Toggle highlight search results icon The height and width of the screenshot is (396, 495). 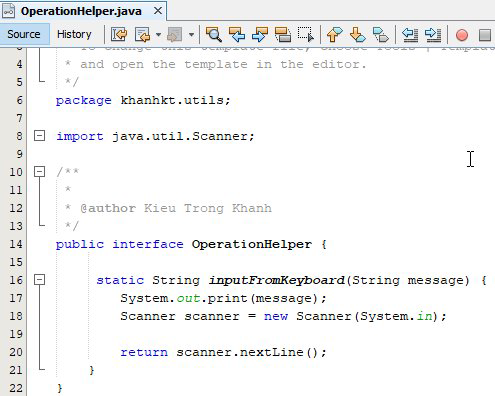pos(283,34)
